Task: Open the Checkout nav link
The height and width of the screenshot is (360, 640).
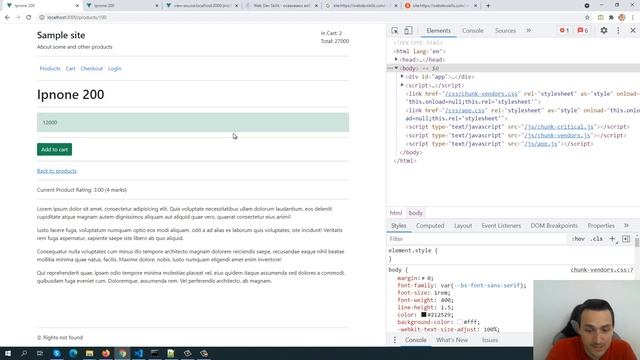Action: (91, 69)
